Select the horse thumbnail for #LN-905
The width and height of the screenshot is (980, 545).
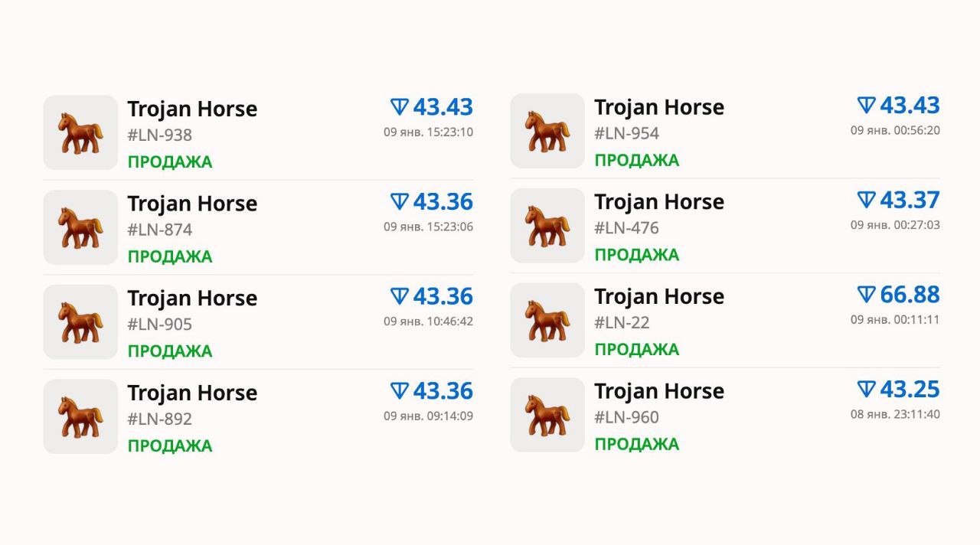tap(80, 322)
